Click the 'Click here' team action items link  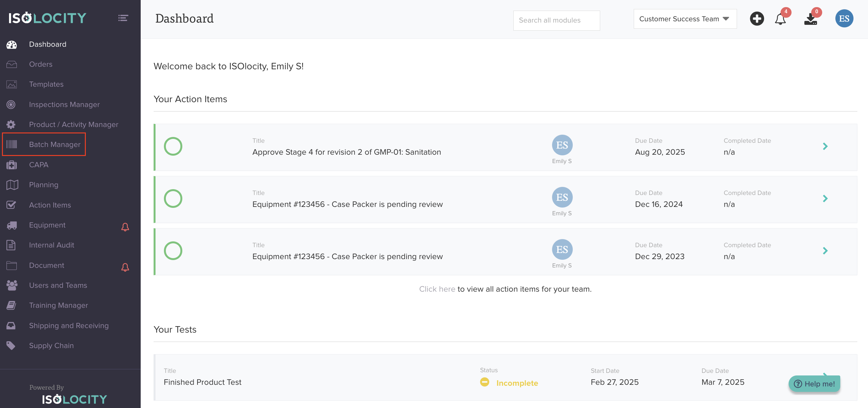(x=437, y=289)
